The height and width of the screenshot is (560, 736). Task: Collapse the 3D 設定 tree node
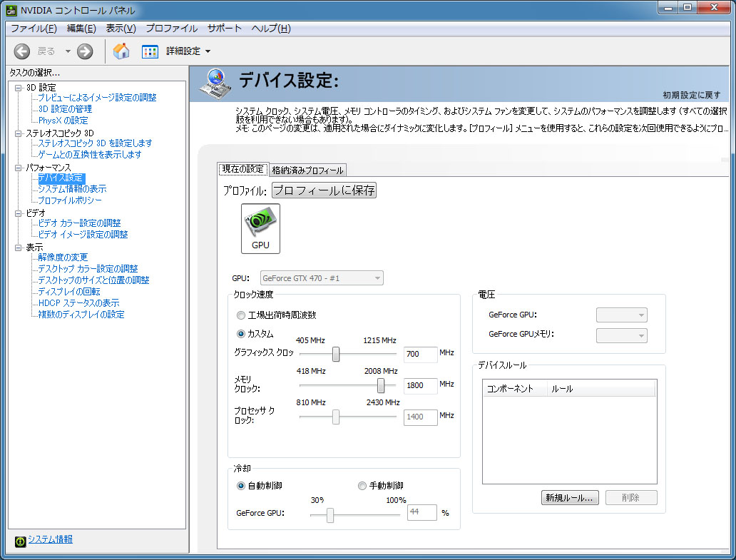pos(19,88)
